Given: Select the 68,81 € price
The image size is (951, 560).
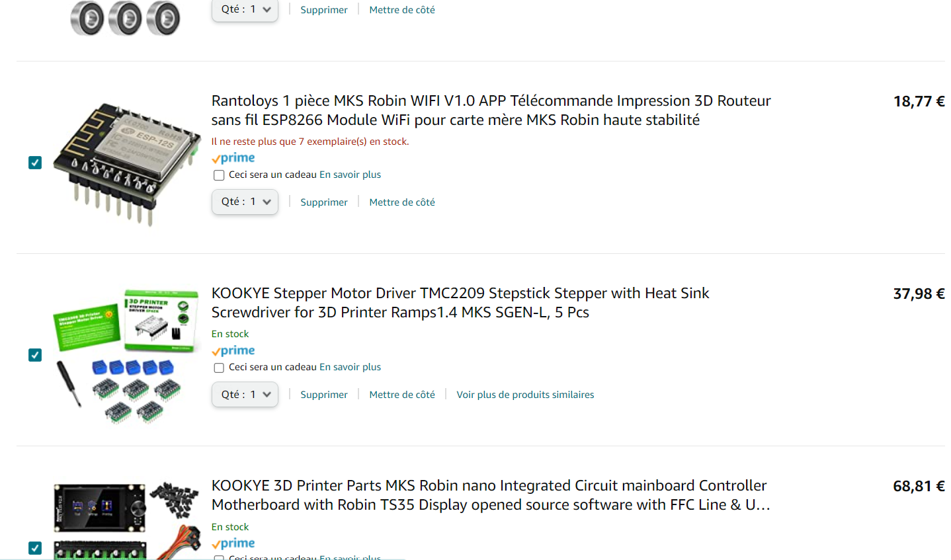Looking at the screenshot, I should [919, 486].
